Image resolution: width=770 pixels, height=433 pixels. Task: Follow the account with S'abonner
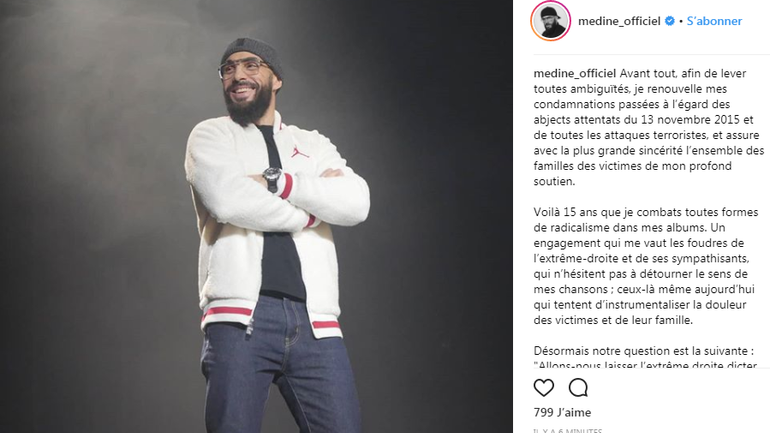click(x=714, y=21)
